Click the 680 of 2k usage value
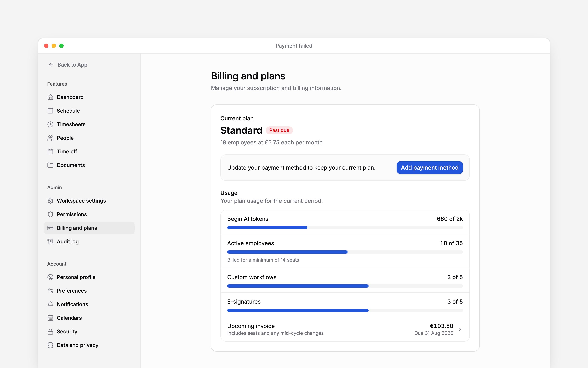588x368 pixels. point(450,219)
